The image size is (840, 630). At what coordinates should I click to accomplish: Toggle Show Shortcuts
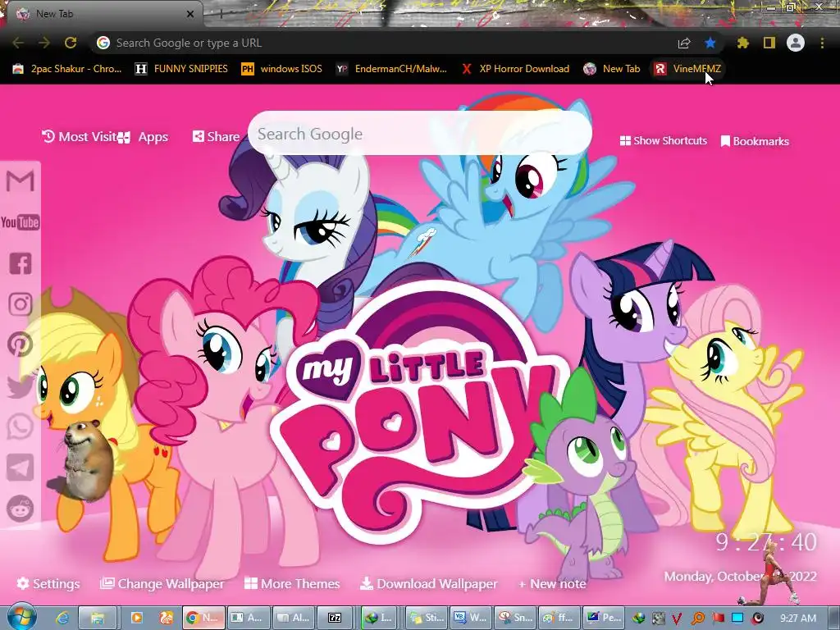tap(663, 140)
